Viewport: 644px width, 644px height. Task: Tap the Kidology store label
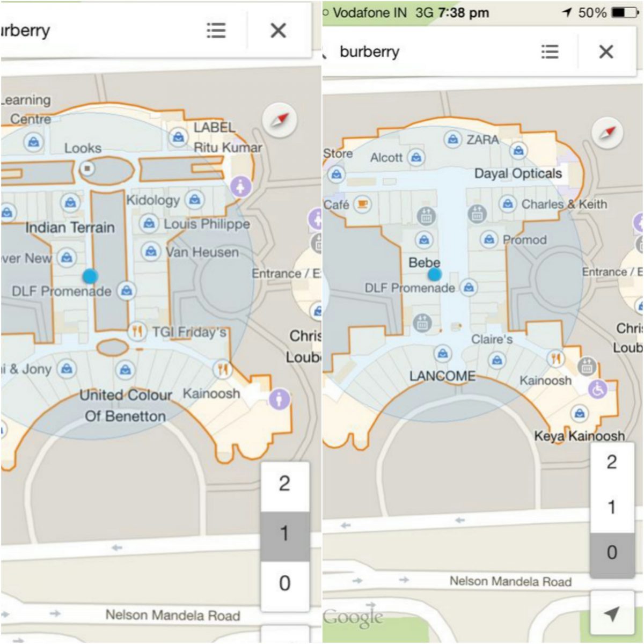coord(153,200)
